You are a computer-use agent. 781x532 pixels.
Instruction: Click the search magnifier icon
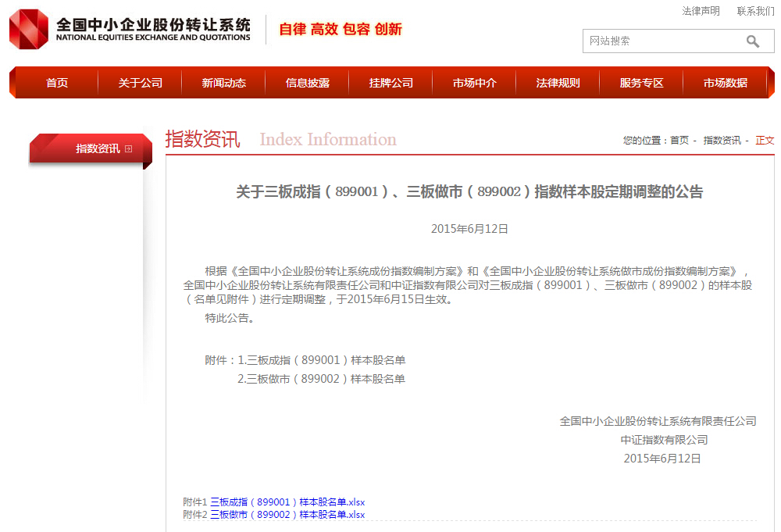(753, 41)
